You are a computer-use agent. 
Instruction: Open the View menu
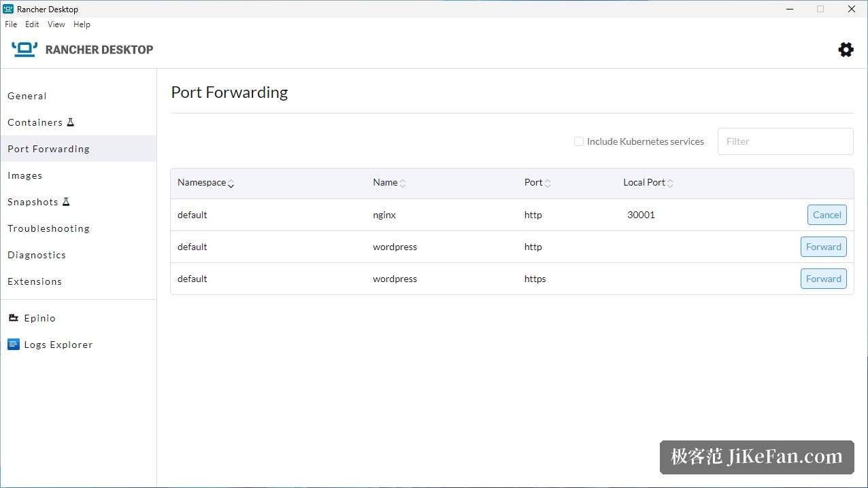tap(56, 24)
